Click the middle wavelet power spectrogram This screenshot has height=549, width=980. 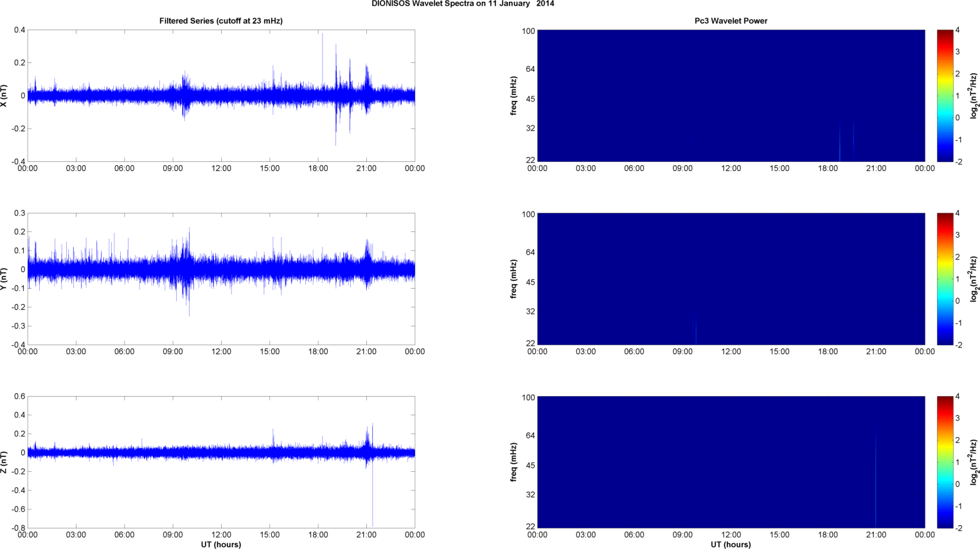point(731,279)
